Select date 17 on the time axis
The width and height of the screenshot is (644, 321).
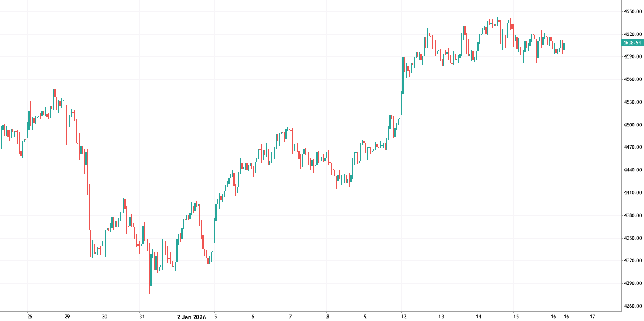coord(592,317)
